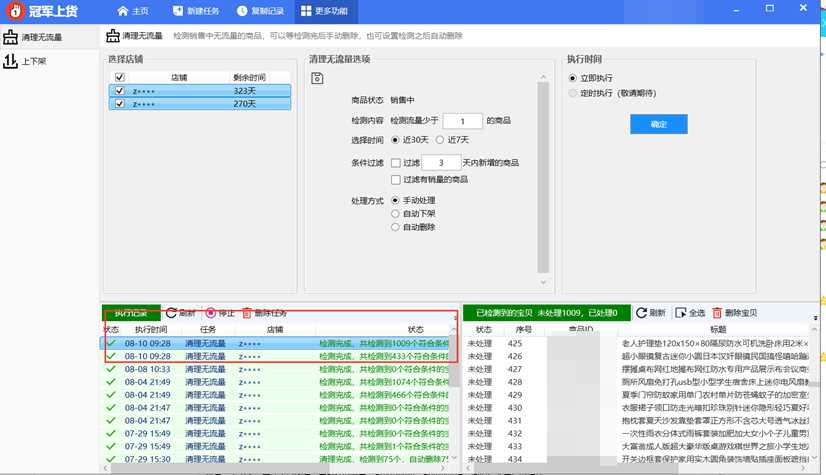Image resolution: width=826 pixels, height=475 pixels.
Task: Click the refresh icon in the 执行记录 toolbar
Action: [x=172, y=313]
